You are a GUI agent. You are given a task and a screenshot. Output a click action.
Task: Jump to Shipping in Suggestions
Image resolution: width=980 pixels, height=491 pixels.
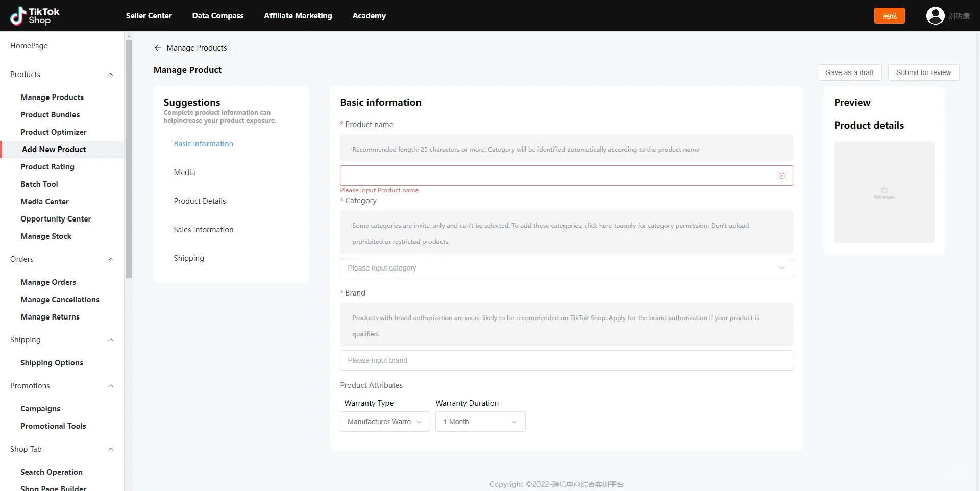click(x=189, y=258)
